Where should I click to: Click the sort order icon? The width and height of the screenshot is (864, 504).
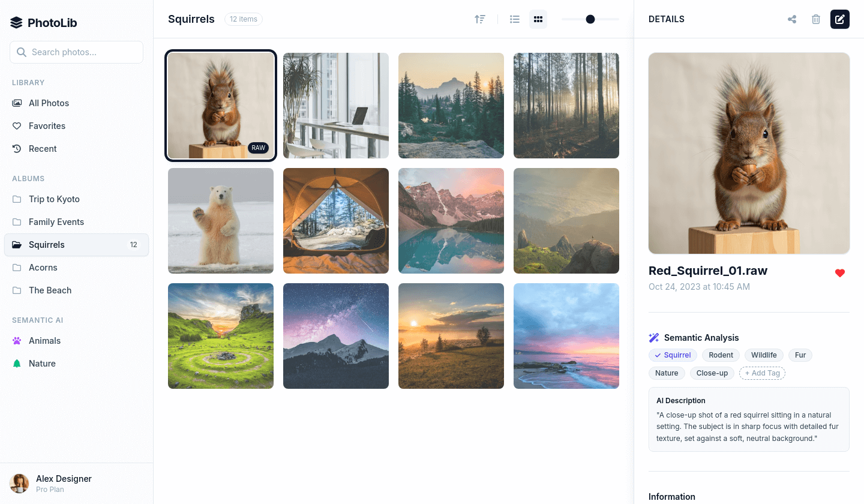(x=480, y=19)
